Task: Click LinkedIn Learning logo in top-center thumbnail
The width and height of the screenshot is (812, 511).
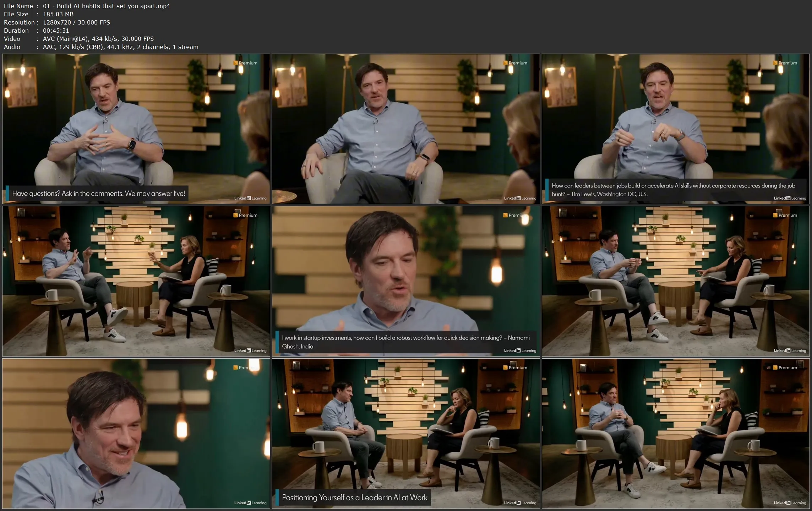Action: click(520, 198)
